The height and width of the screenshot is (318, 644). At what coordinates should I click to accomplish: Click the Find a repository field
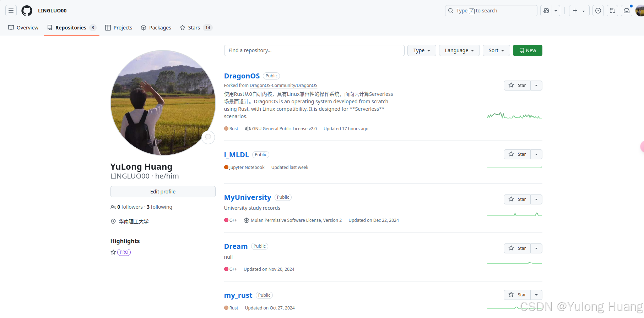pyautogui.click(x=314, y=50)
